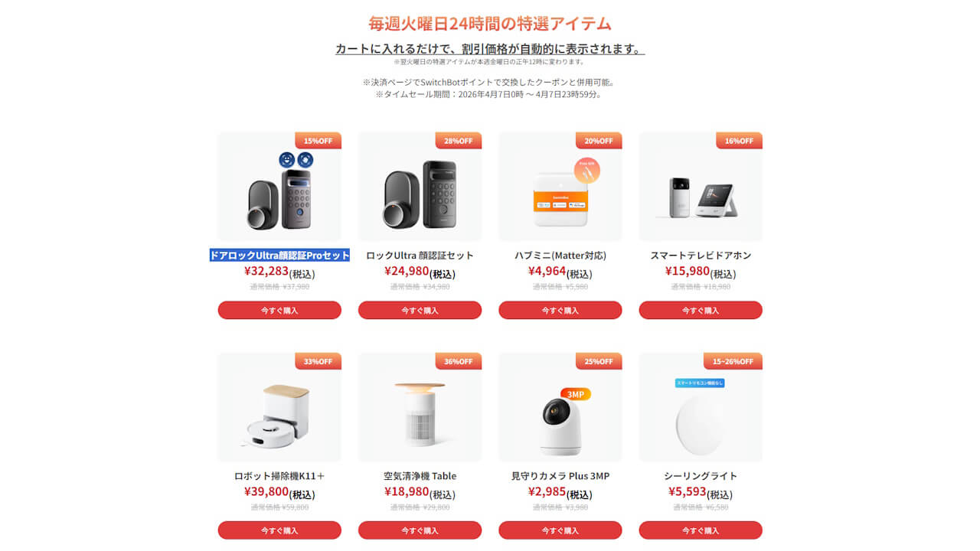
Task: Click the ロックUltra 顔認証セット product image
Action: [x=420, y=187]
